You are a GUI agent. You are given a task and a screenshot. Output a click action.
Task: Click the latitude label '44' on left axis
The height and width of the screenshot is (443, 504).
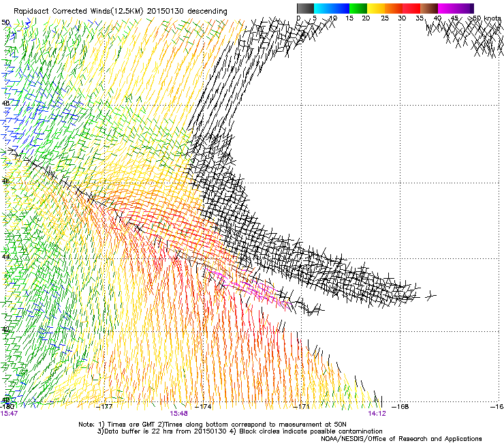(5, 257)
